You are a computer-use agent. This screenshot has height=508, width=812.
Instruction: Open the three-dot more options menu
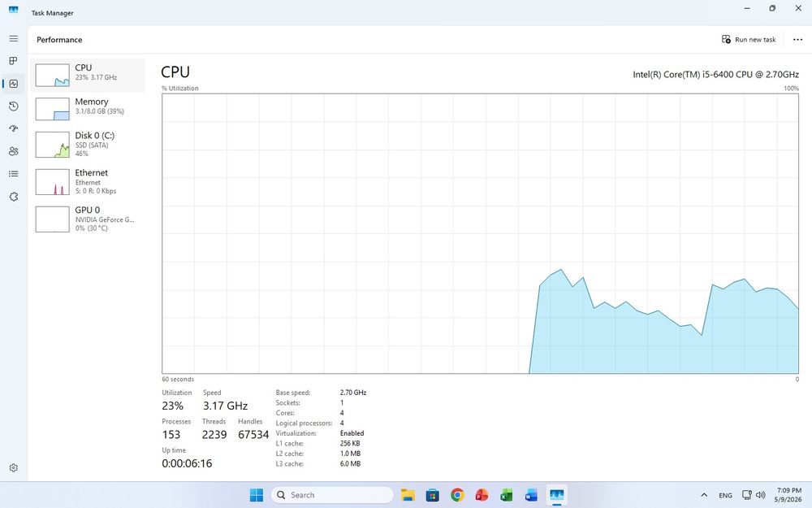[x=797, y=39]
